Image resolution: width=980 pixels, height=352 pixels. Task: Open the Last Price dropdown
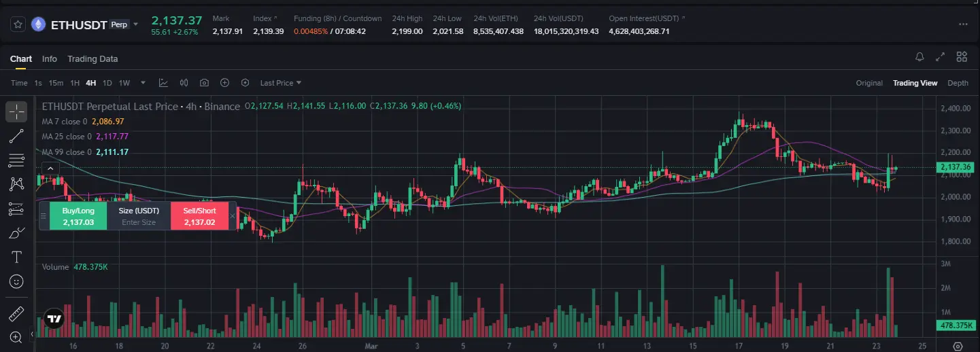pos(281,83)
